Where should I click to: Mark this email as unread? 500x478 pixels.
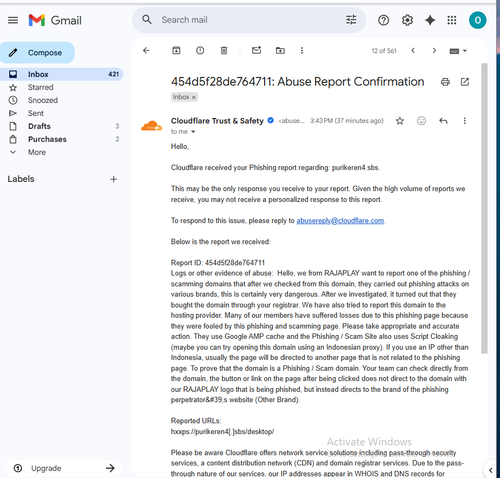tap(256, 50)
